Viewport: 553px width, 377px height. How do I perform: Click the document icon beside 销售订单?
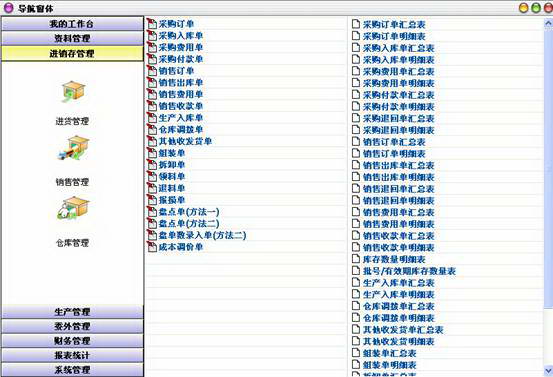[x=152, y=71]
